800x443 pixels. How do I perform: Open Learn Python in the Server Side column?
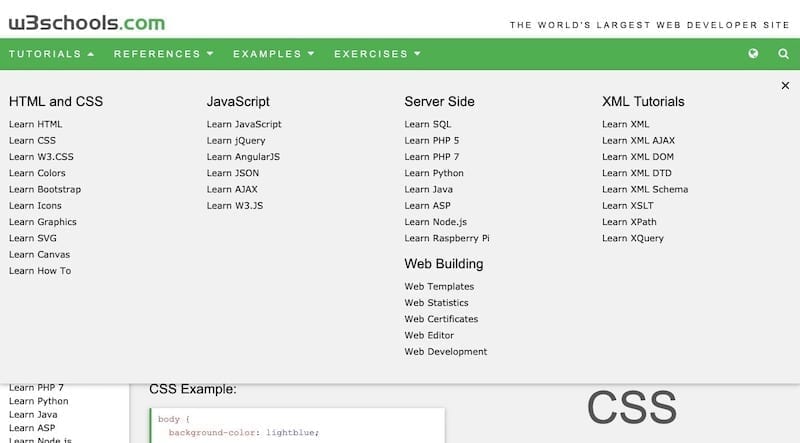pyautogui.click(x=434, y=173)
